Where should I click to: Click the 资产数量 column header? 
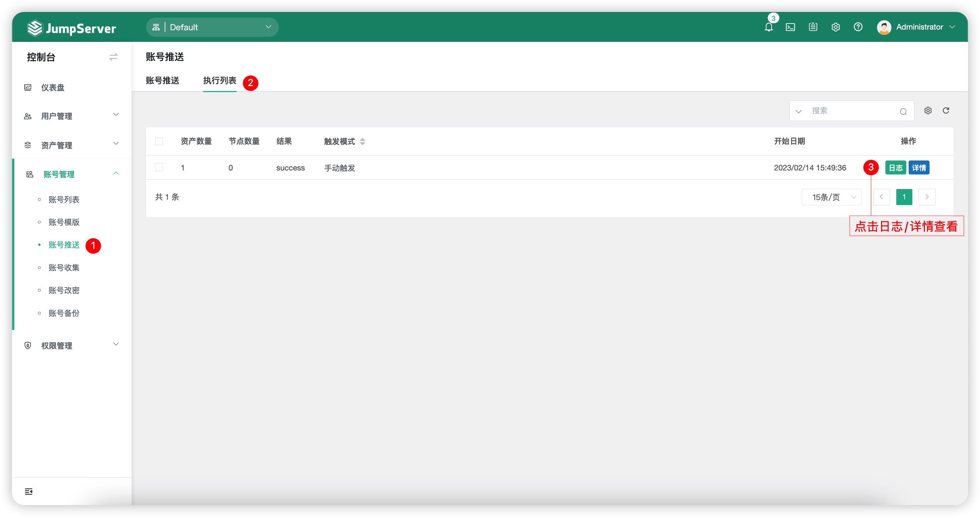tap(196, 141)
